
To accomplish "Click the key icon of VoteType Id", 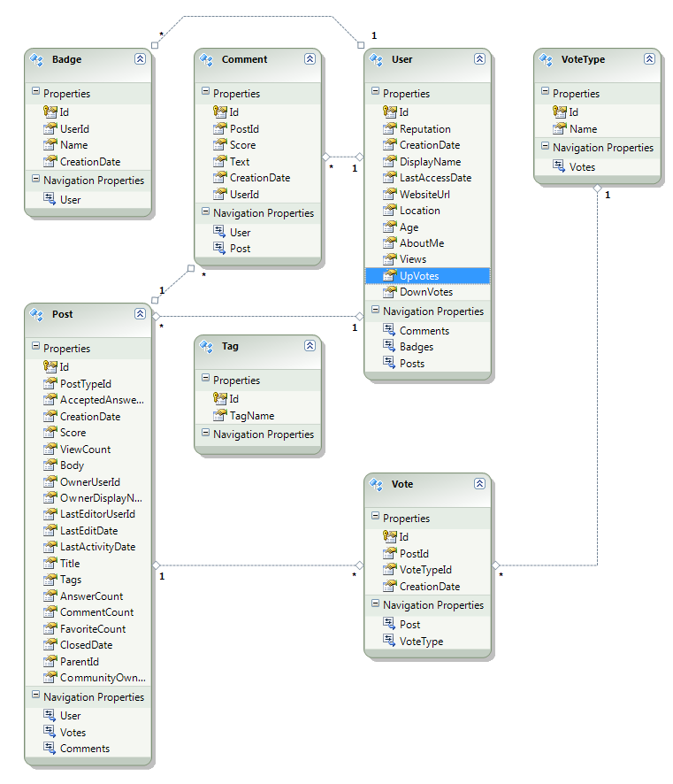I will [x=560, y=111].
